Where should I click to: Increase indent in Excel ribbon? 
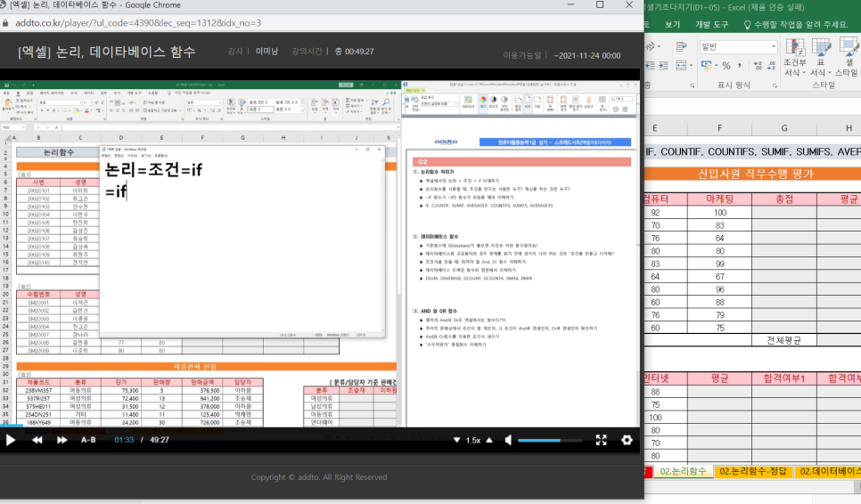[663, 65]
